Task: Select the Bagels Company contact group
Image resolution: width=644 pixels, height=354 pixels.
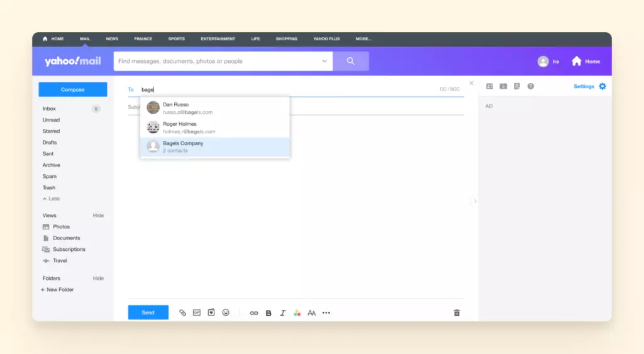Action: pyautogui.click(x=215, y=147)
